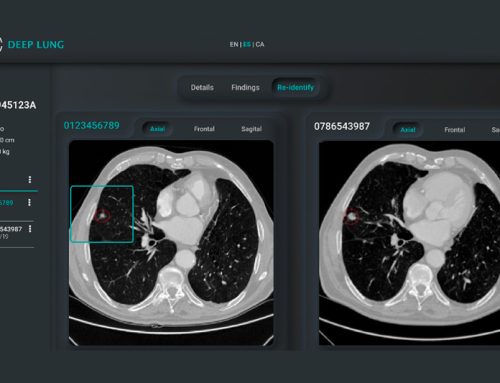
Task: Select Frontal view for scan 0123456789
Action: tap(204, 129)
